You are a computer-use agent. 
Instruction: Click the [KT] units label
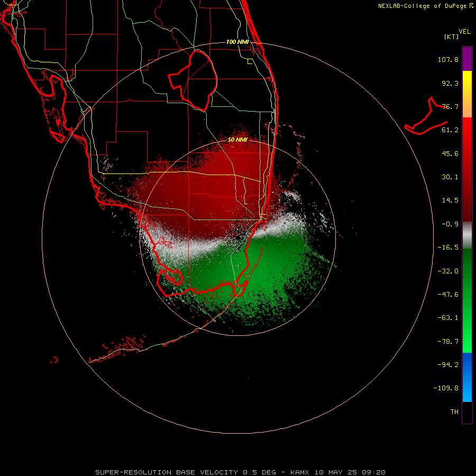pos(451,36)
